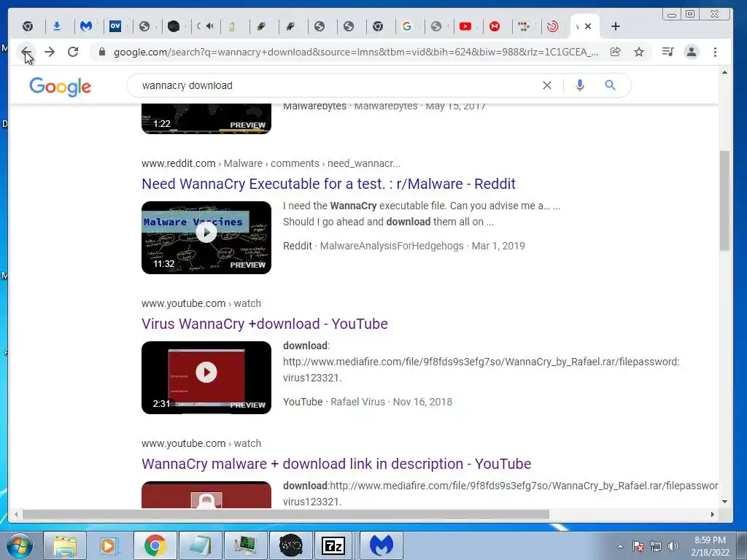The image size is (747, 560).
Task: Switch to the Malwarebytes tab
Action: (86, 26)
